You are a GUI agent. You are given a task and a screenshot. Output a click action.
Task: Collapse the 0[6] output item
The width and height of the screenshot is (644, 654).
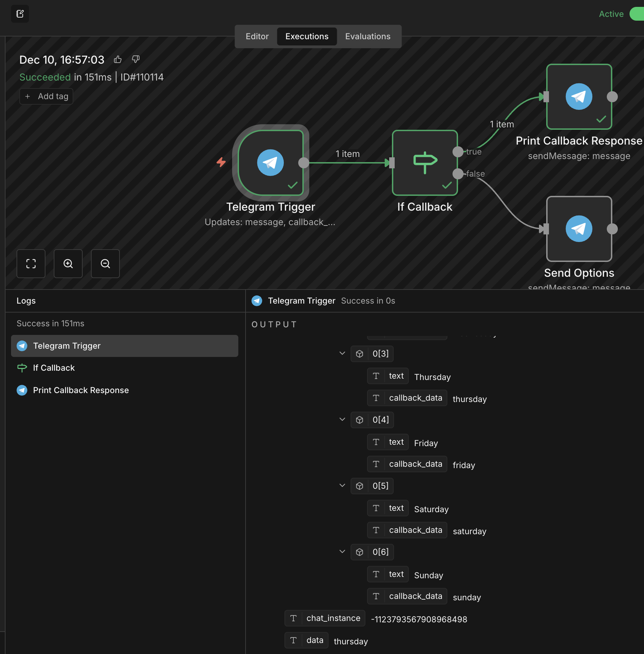pos(342,552)
